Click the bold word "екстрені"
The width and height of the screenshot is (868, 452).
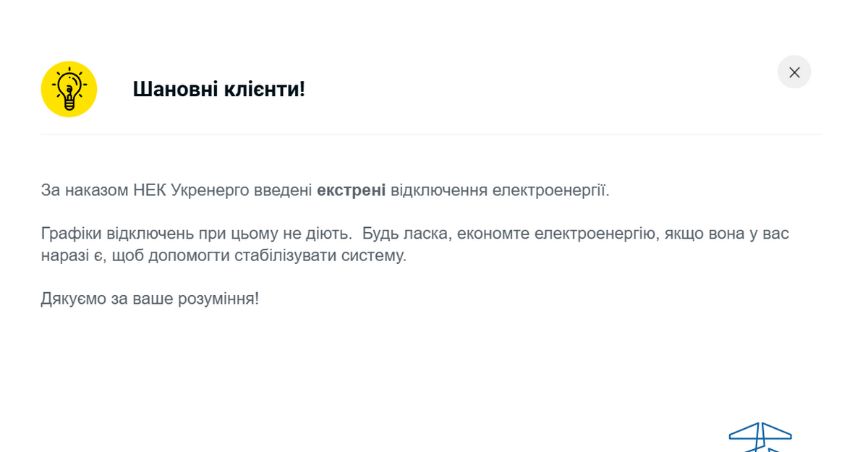(x=351, y=190)
